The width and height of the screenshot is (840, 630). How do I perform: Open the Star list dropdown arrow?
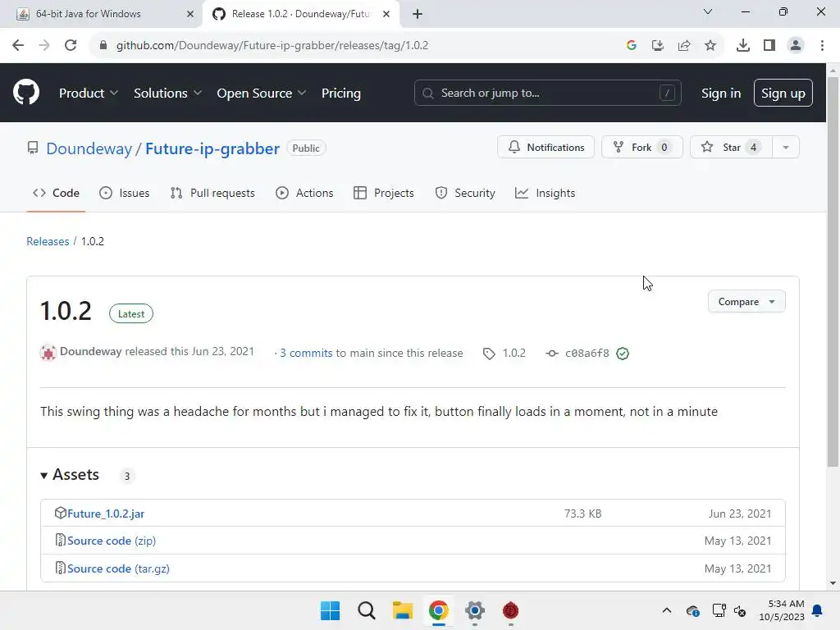click(785, 148)
